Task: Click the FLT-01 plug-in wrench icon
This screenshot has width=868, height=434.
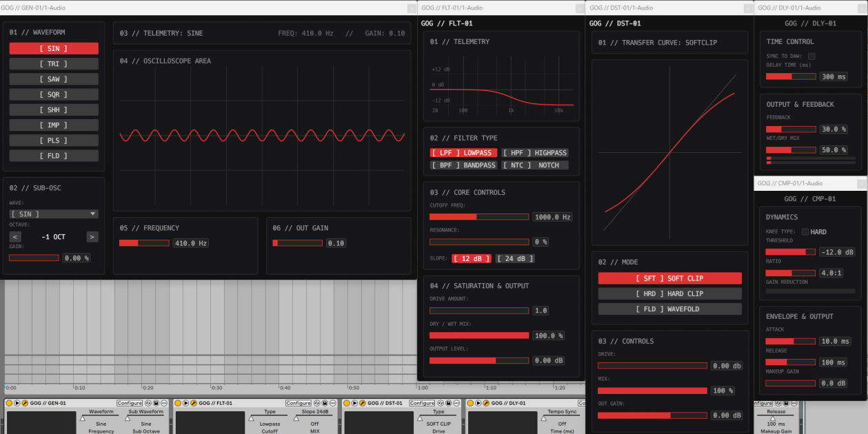Action: [x=194, y=403]
